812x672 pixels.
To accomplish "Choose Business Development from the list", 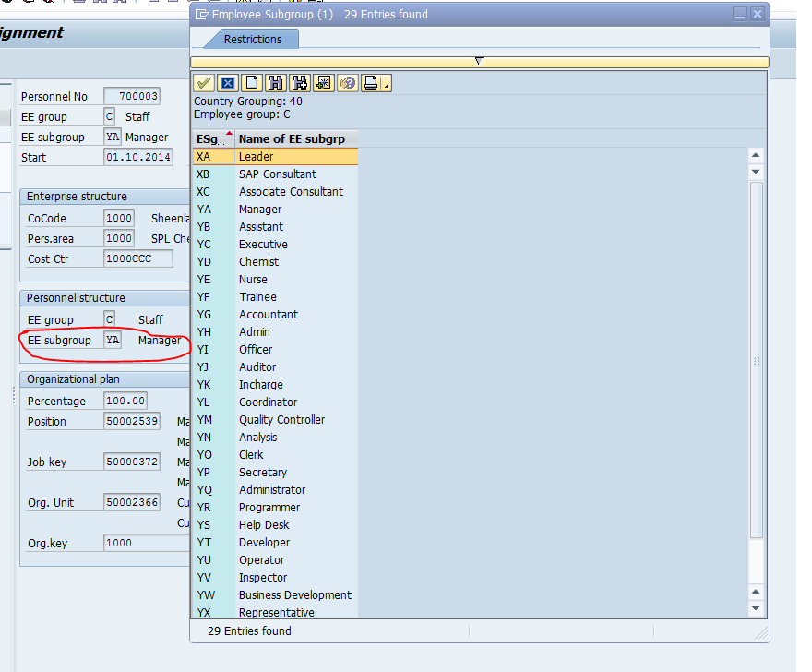I will (x=294, y=595).
